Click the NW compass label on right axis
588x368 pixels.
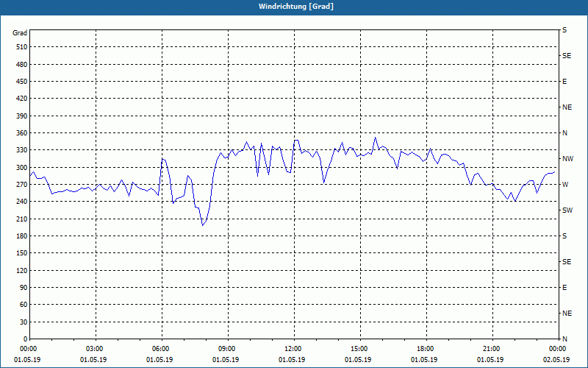567,159
